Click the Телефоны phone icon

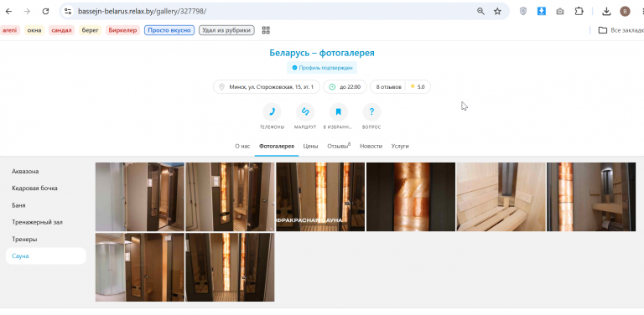click(272, 111)
